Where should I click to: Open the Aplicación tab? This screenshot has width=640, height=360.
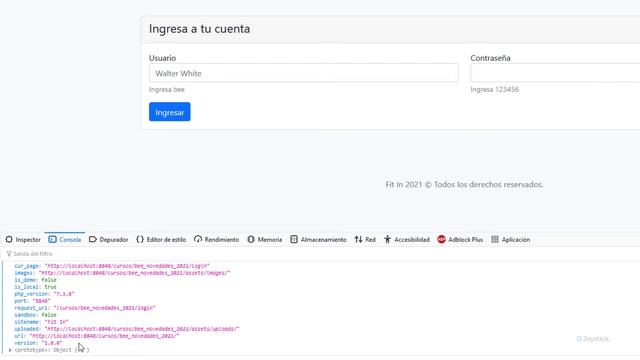[510, 240]
